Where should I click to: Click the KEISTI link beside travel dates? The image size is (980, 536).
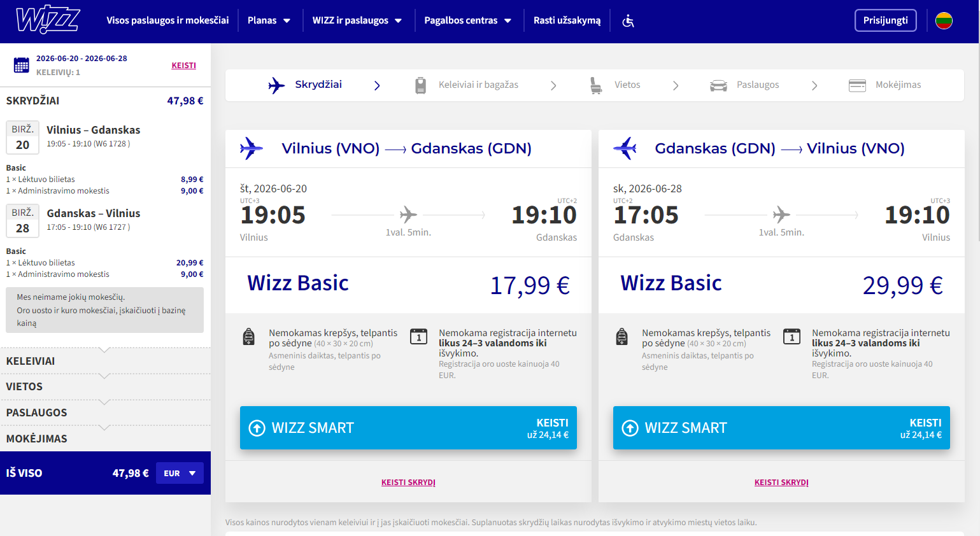point(183,66)
